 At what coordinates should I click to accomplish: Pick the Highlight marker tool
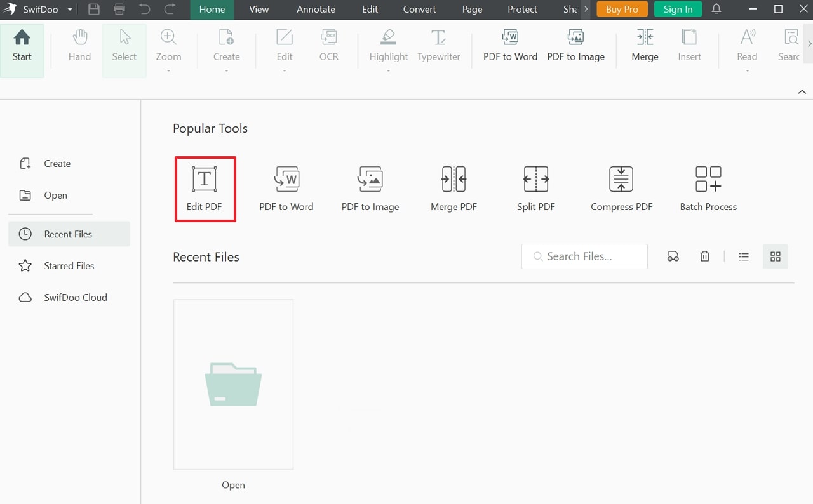tap(389, 37)
